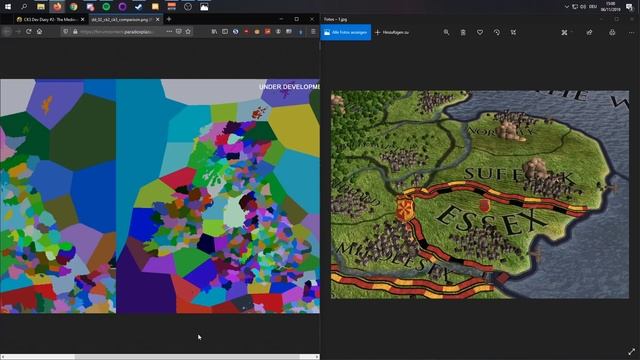Bookmark this page with the star
Image resolution: width=640 pixels, height=360 pixels.
pyautogui.click(x=188, y=31)
